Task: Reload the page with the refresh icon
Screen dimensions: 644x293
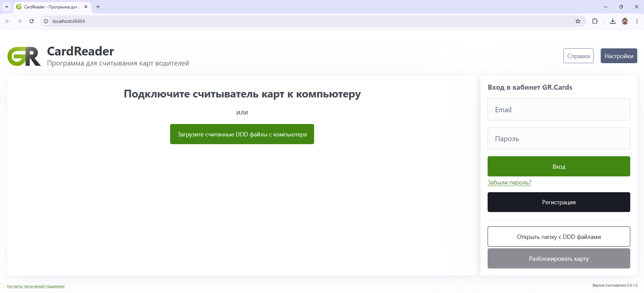Action: 32,21
